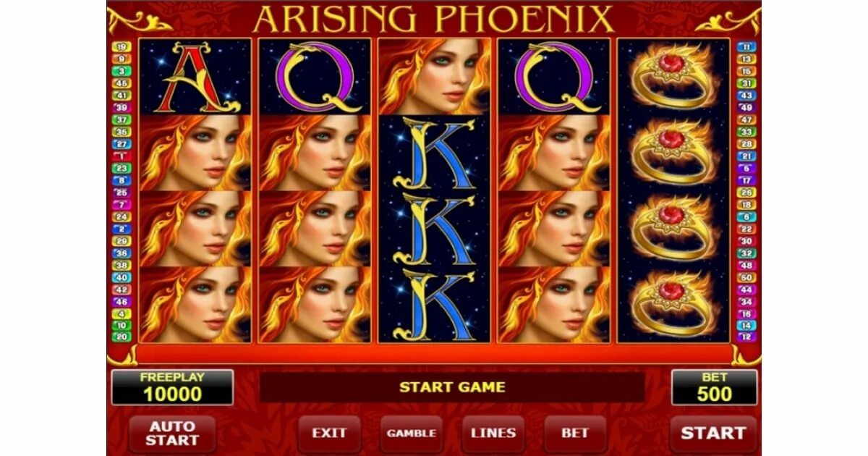Open the GAMBLE feature
The image size is (868, 456).
(x=411, y=434)
